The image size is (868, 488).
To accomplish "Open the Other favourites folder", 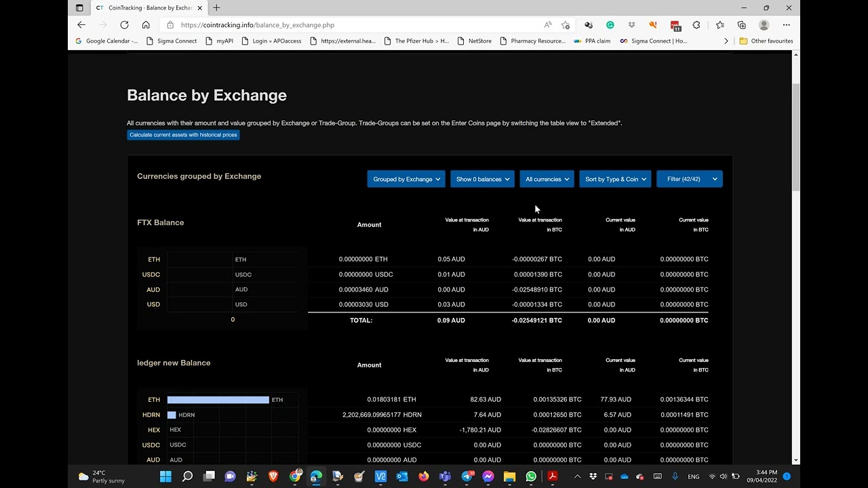I will tap(766, 41).
